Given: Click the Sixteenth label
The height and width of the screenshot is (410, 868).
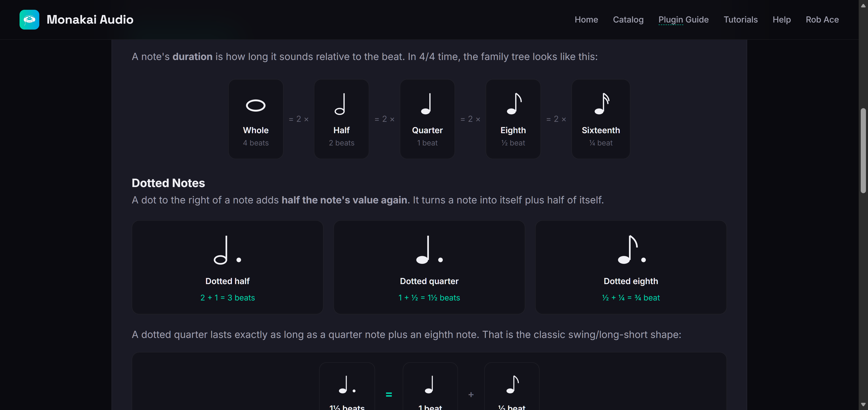Looking at the screenshot, I should 601,130.
